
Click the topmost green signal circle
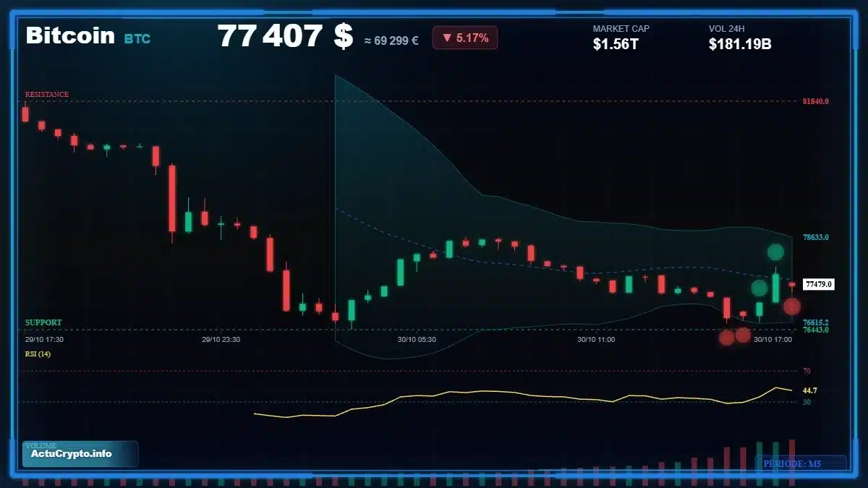tap(775, 252)
